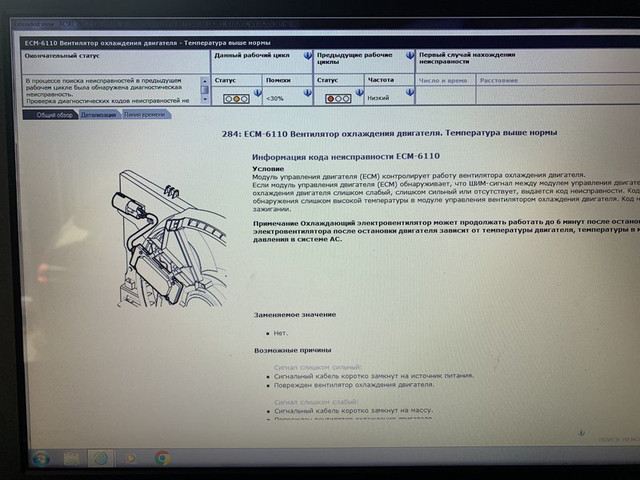This screenshot has height=480, width=640.
Task: Click info icon beside Низкий frequency value
Action: (410, 93)
